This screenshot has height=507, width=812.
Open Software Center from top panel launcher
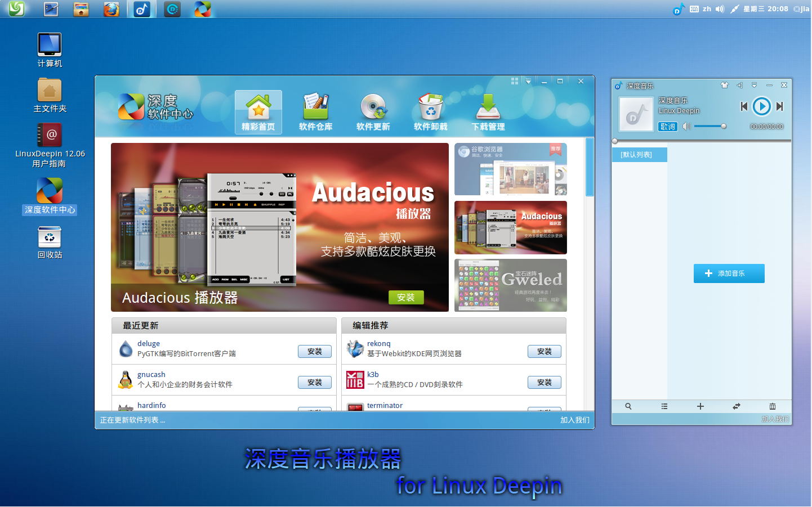click(203, 9)
